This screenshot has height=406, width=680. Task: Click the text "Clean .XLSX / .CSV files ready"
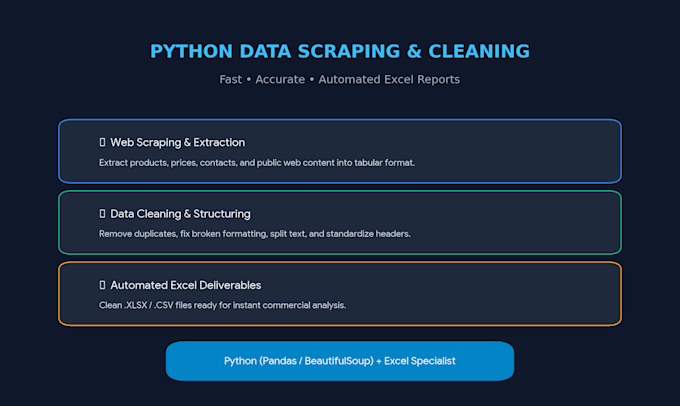[x=158, y=305]
